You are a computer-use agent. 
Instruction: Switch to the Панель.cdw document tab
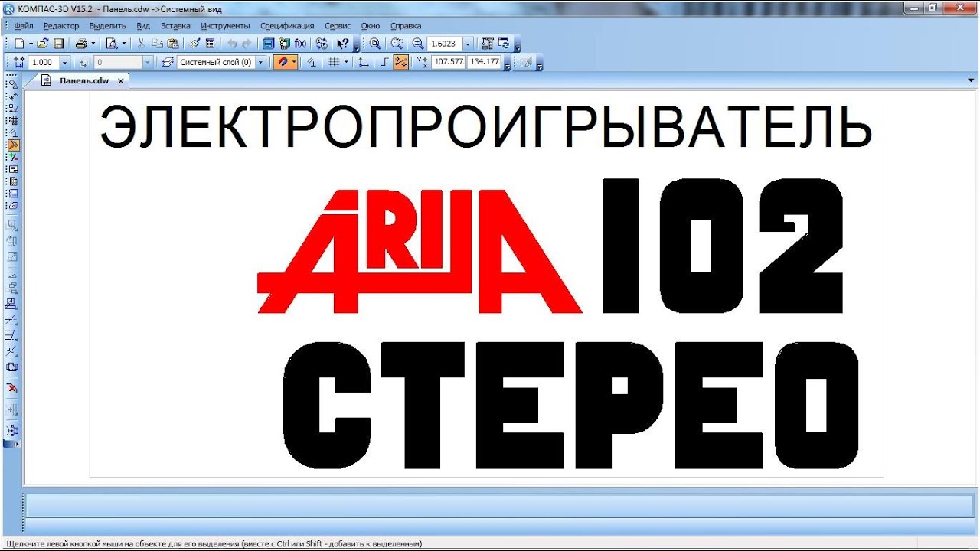84,80
